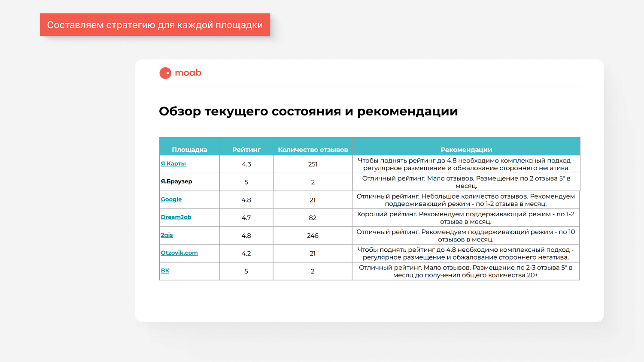
Task: Click the review count 2 for Я.Браузер
Action: coord(313,181)
